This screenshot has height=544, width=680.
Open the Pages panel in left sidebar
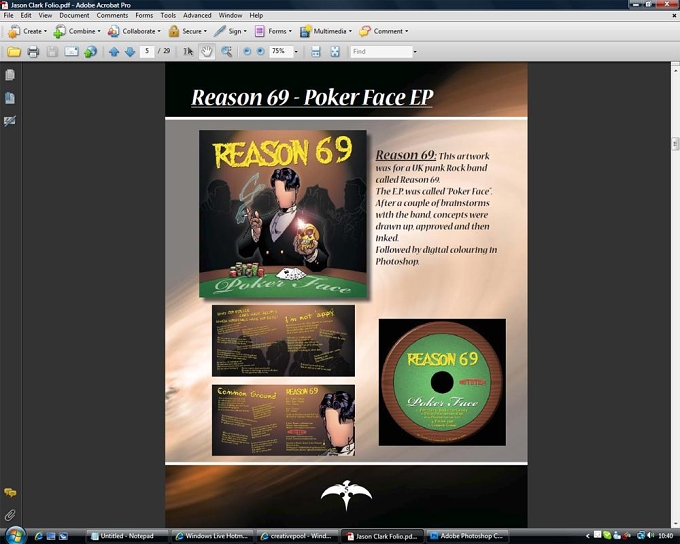[10, 75]
